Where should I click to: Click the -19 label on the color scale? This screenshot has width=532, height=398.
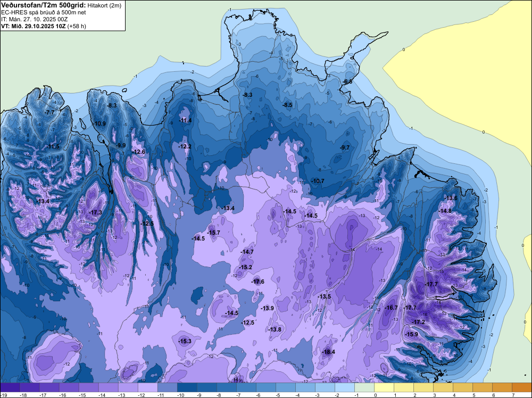[x=3, y=395]
